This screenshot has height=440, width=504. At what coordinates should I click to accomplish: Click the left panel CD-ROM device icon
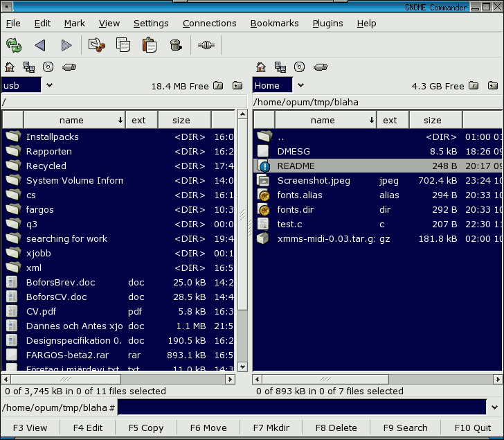click(48, 67)
